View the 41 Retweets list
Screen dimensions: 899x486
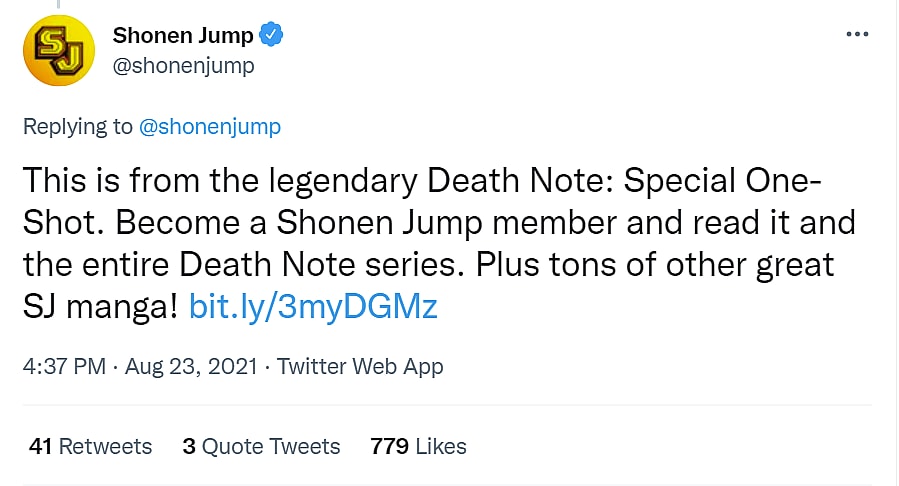pyautogui.click(x=91, y=446)
